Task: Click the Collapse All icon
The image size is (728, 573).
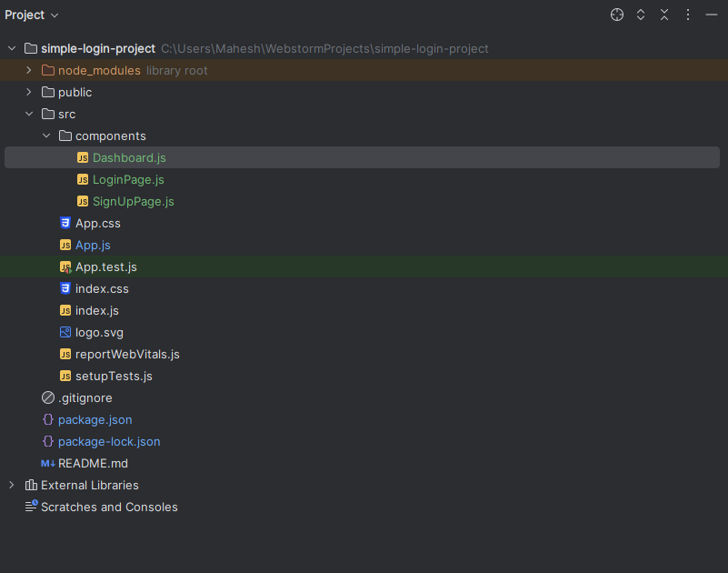Action: (x=664, y=15)
